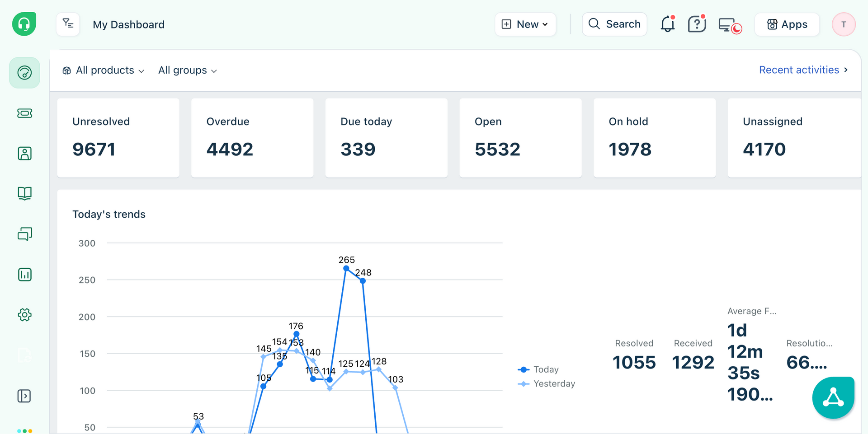The image size is (868, 434).
Task: Open the Forums conversations sidebar icon
Action: (x=24, y=234)
